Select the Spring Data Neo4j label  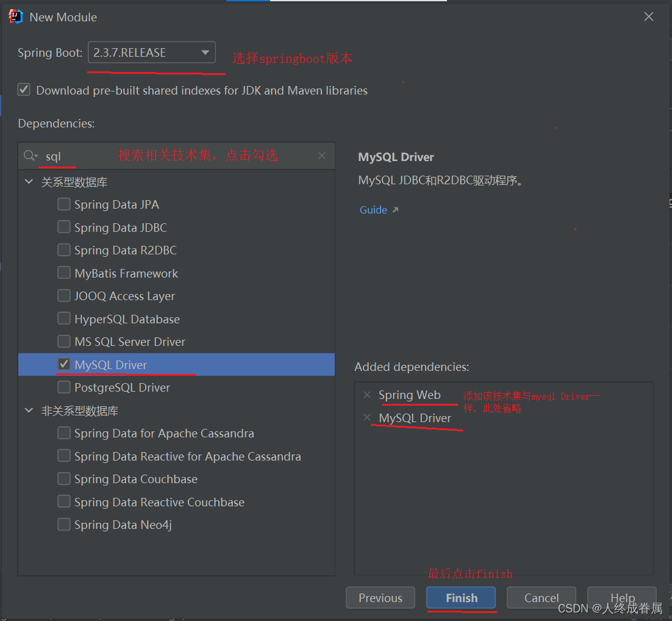point(123,525)
